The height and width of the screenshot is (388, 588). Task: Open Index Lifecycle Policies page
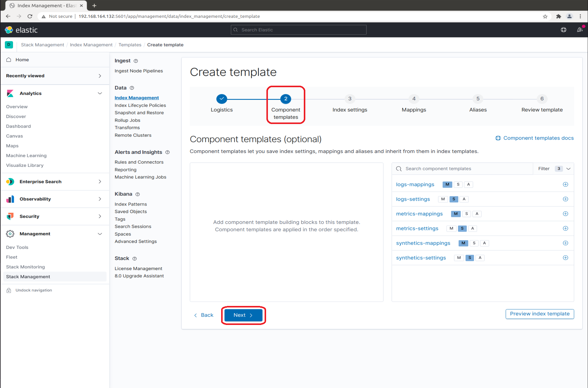pyautogui.click(x=140, y=105)
